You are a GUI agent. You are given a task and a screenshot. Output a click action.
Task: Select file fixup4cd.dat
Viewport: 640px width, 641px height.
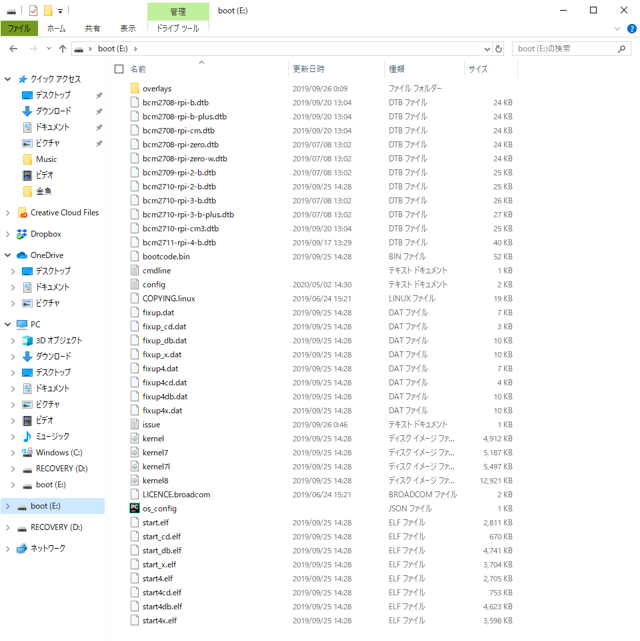[164, 382]
